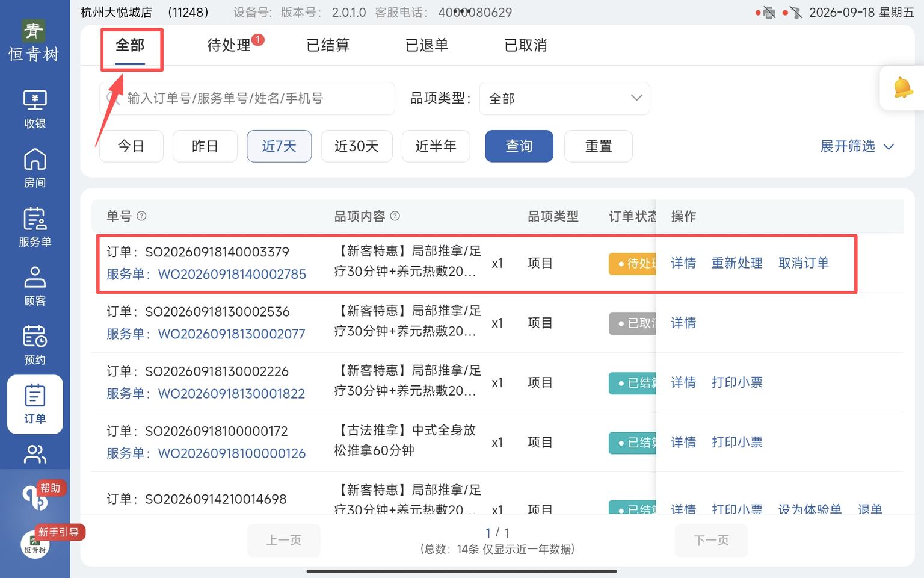924x578 pixels.
Task: Click 重新处理 for order SO20260918140003379
Action: pyautogui.click(x=737, y=263)
